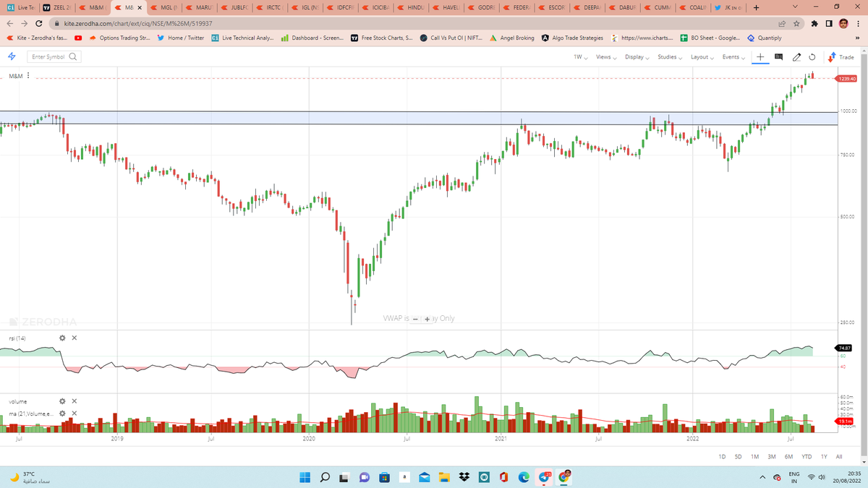The width and height of the screenshot is (868, 488).
Task: Select the 5D range
Action: coord(739,457)
